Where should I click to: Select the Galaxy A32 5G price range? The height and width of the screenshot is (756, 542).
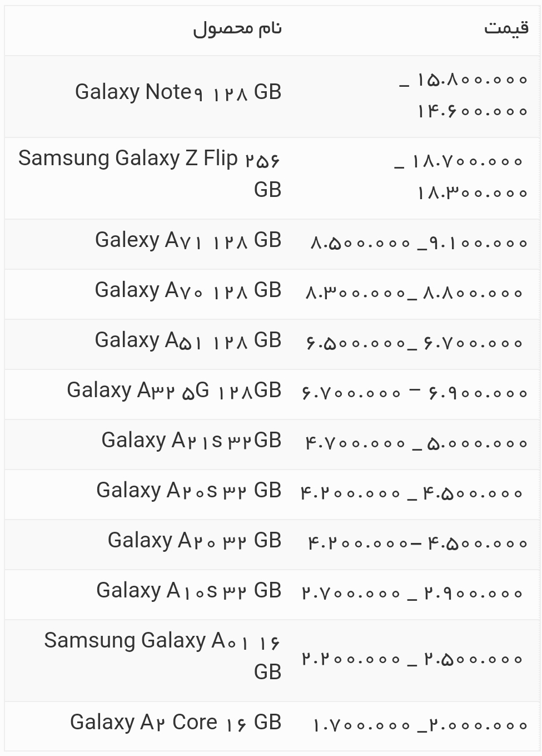(x=414, y=393)
